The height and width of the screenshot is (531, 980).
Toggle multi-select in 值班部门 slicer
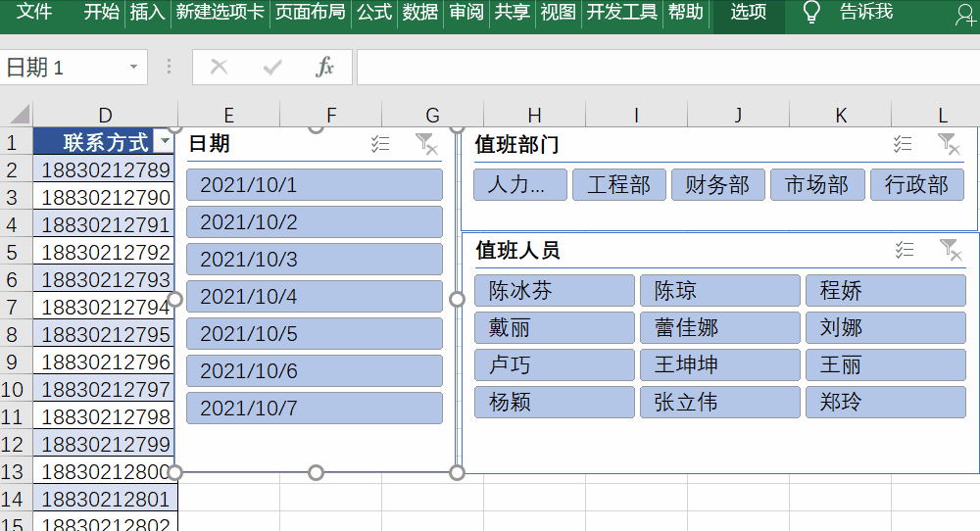(903, 144)
